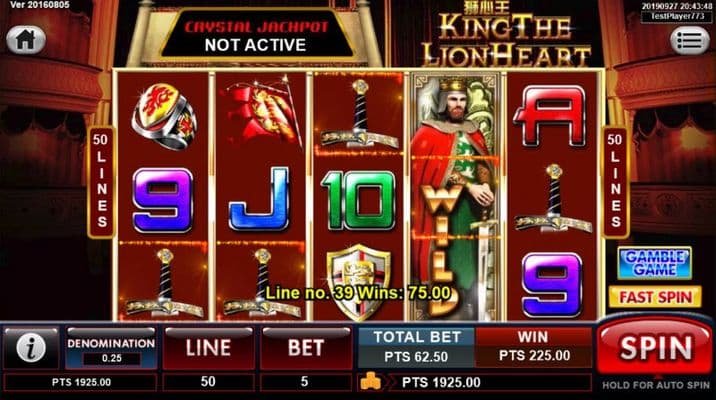Click the Crystal Jackpot panel
Image resolution: width=716 pixels, height=400 pixels.
click(x=256, y=36)
